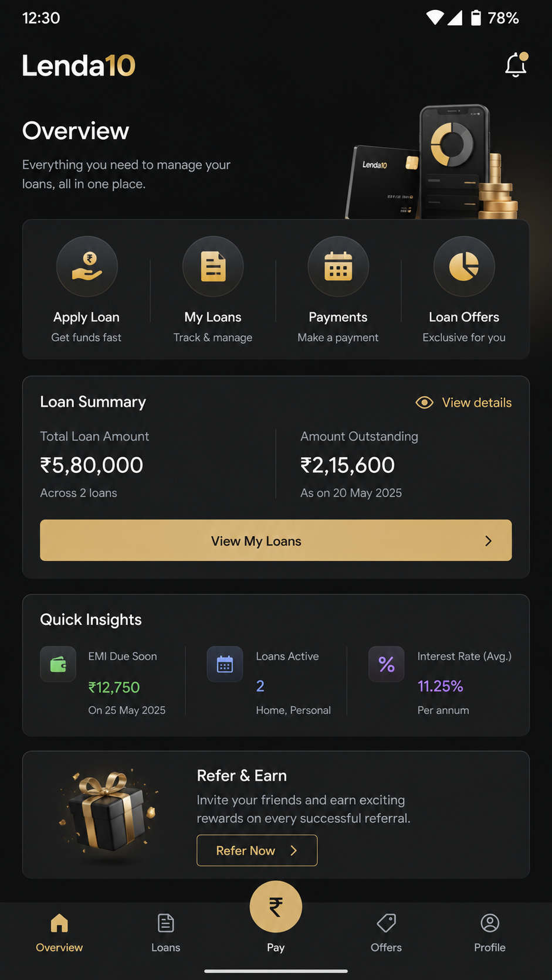This screenshot has width=552, height=980.
Task: Tap the gift box referral image
Action: coord(109,814)
